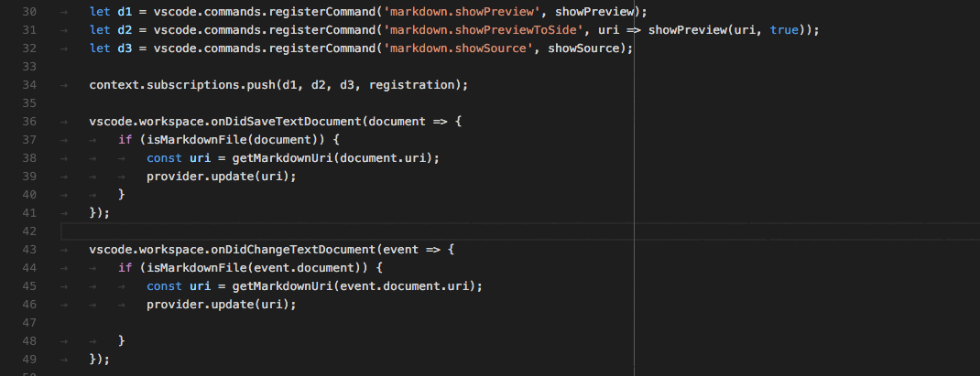Click provider.update(uri) on line 39
The height and width of the screenshot is (376, 980).
tap(221, 177)
